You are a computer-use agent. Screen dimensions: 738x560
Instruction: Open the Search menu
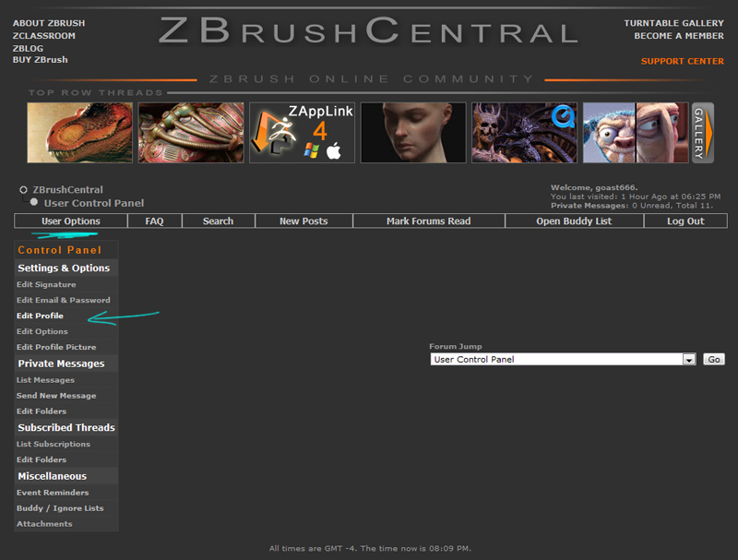218,220
